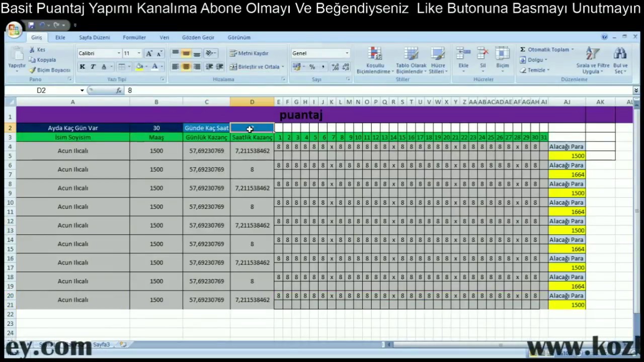Increase cell indent

[x=220, y=66]
